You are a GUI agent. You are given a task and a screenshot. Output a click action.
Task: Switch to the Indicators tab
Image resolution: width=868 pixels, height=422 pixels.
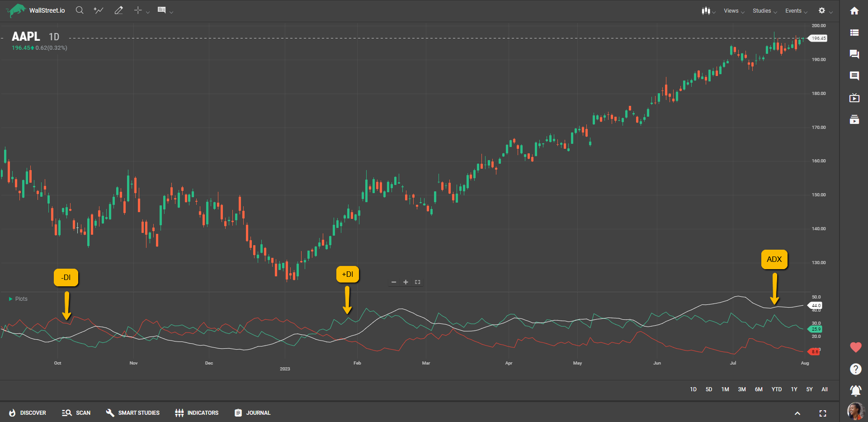coord(197,413)
